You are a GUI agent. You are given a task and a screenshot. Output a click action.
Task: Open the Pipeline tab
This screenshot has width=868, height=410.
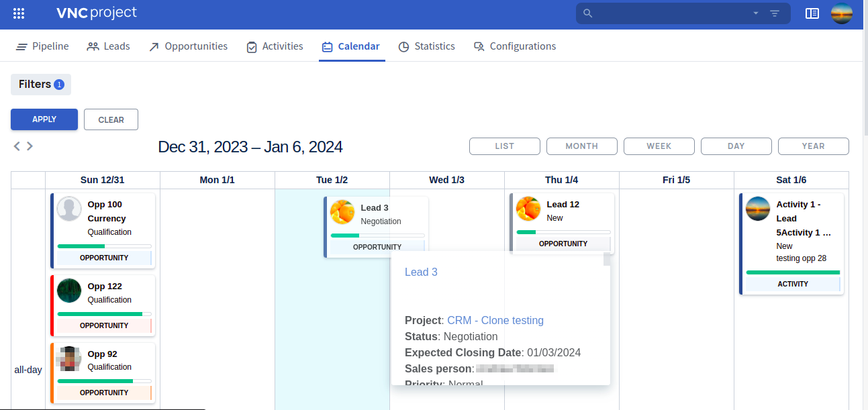(x=42, y=46)
